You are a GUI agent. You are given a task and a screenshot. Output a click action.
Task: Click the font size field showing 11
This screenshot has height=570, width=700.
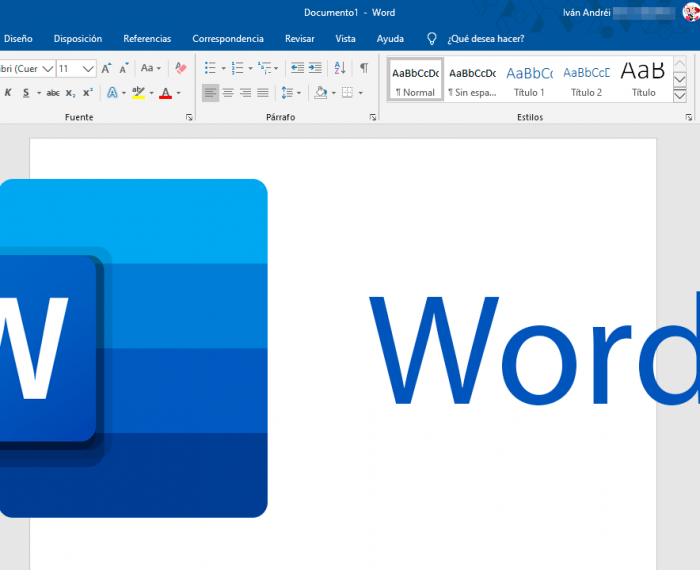(69, 69)
